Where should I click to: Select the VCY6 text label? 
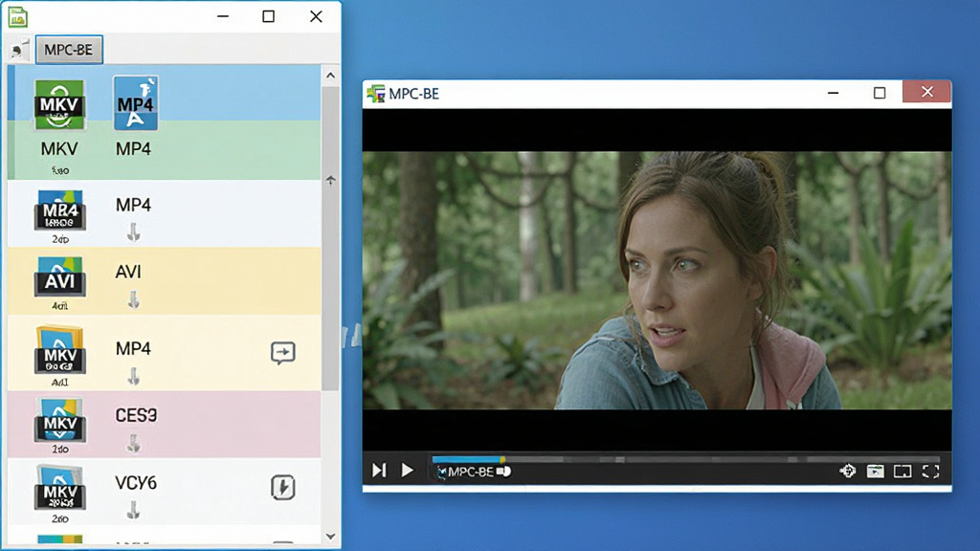[136, 482]
